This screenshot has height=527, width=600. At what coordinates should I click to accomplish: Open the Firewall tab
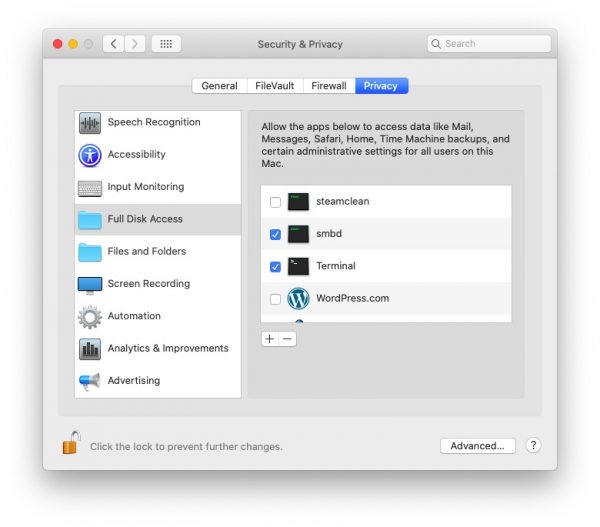point(328,86)
